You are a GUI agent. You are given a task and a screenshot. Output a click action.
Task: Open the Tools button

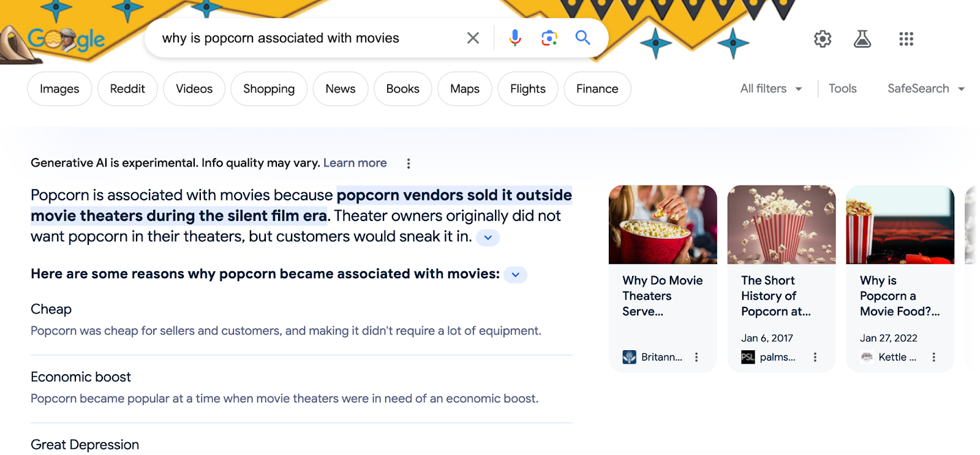[842, 89]
